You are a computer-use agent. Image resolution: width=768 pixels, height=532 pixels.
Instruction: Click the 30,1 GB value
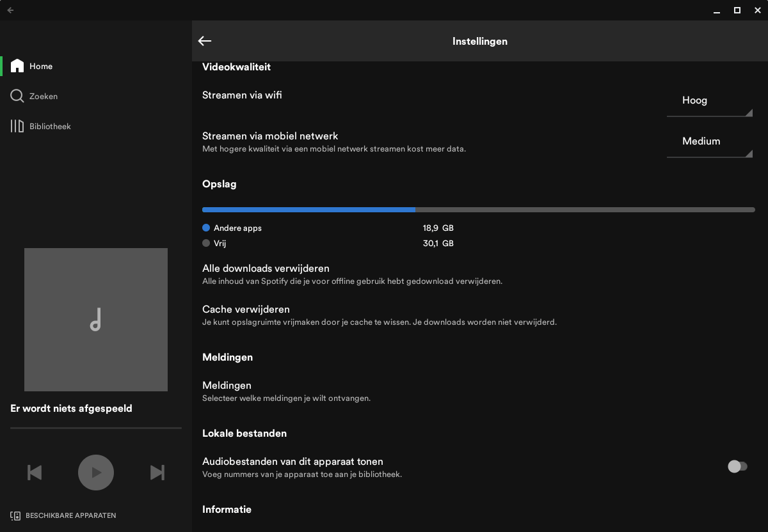click(x=438, y=243)
